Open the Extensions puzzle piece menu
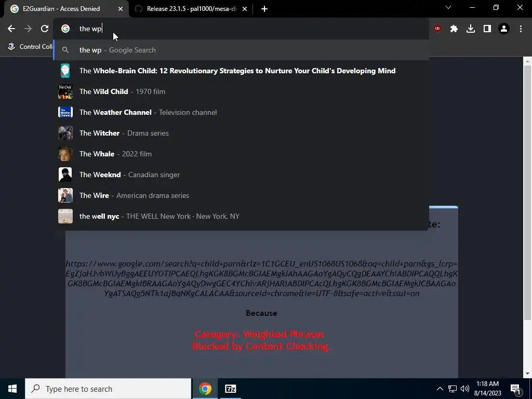The width and height of the screenshot is (532, 399). pyautogui.click(x=454, y=29)
